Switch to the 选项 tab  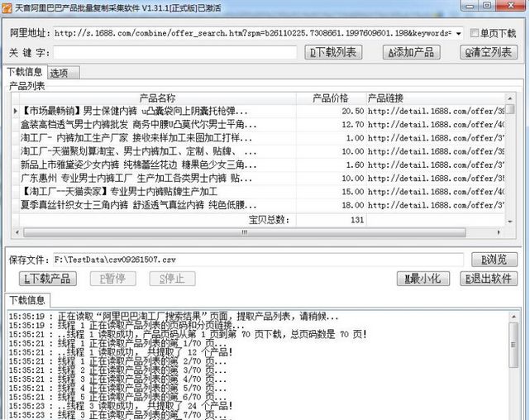coord(64,73)
